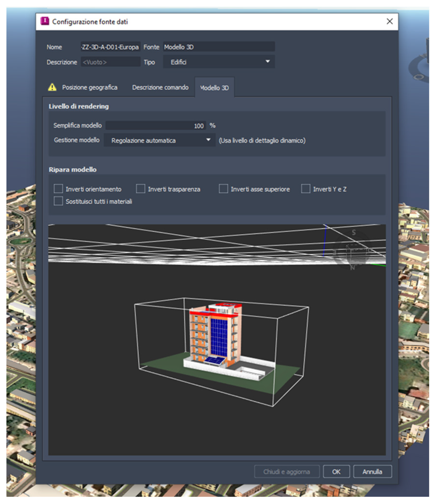Click the Usa livello di dettaglio dinamico note
The image size is (439, 504).
[262, 140]
